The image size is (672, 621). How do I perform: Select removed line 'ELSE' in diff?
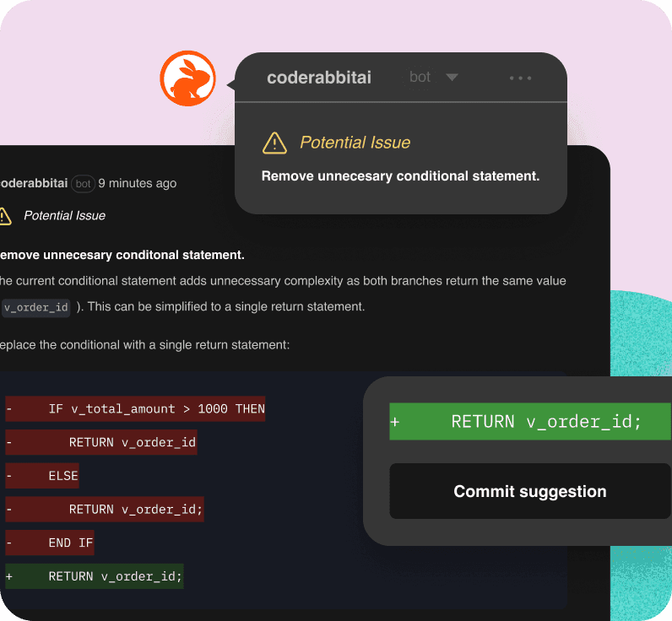(42, 476)
